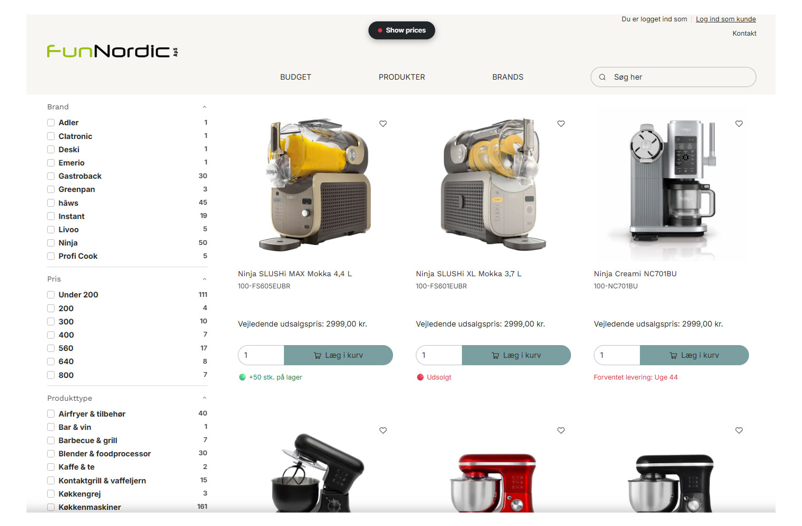Open the BRANDS menu
This screenshot has height=526, width=802.
point(507,77)
